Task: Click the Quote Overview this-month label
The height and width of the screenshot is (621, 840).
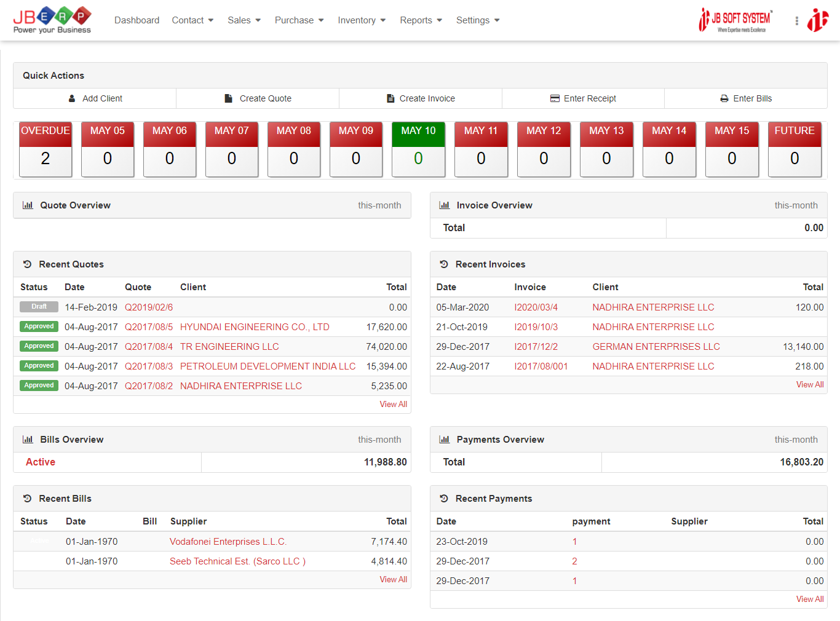Action: 379,205
